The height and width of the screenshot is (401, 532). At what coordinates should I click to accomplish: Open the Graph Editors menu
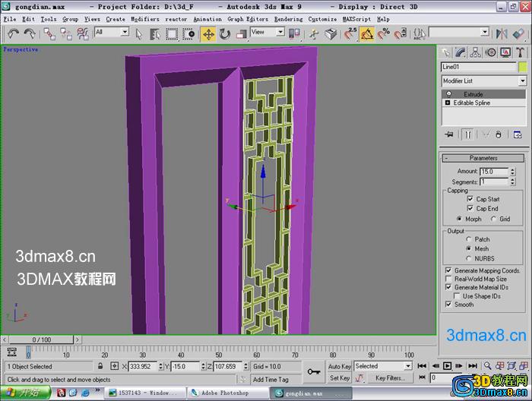click(x=248, y=19)
